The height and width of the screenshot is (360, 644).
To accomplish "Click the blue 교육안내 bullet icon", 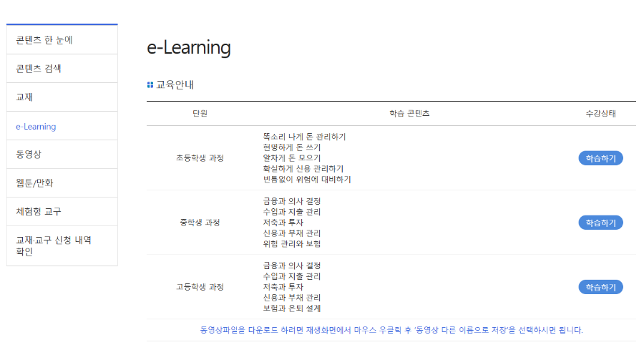I will coord(150,84).
